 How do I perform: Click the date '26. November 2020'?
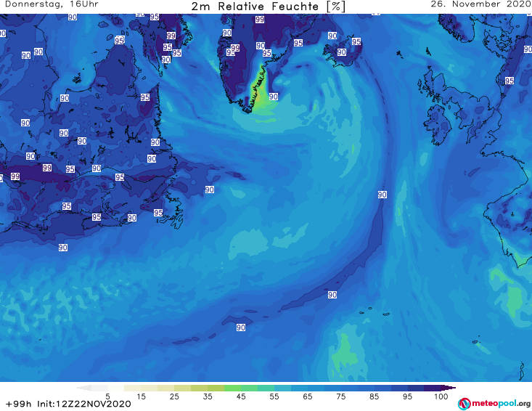[x=480, y=4]
